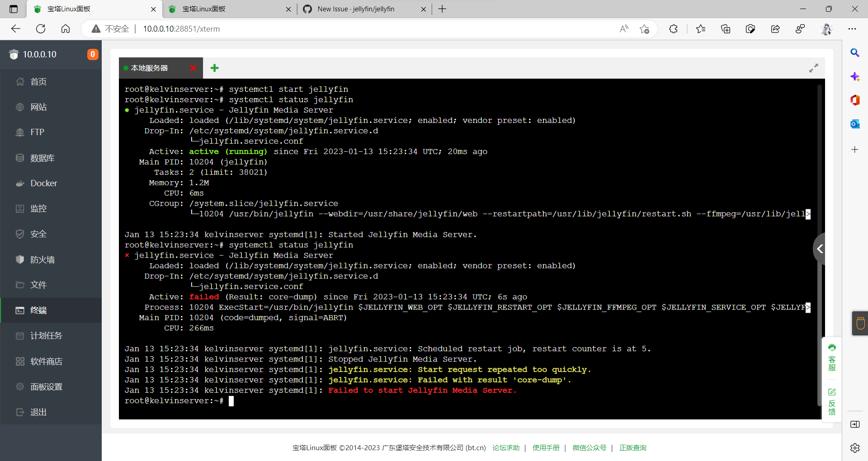Open the 防火墙 firewall section
This screenshot has height=461, width=868.
tap(42, 259)
